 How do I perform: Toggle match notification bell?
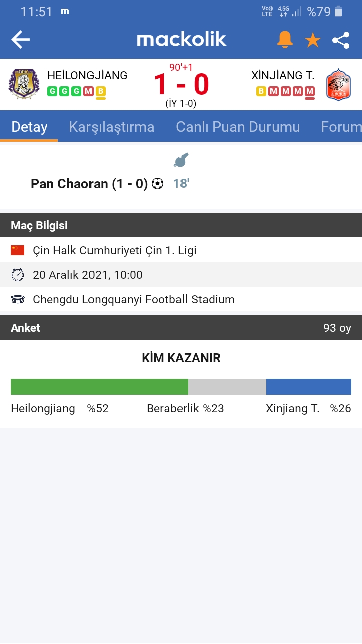pos(285,40)
